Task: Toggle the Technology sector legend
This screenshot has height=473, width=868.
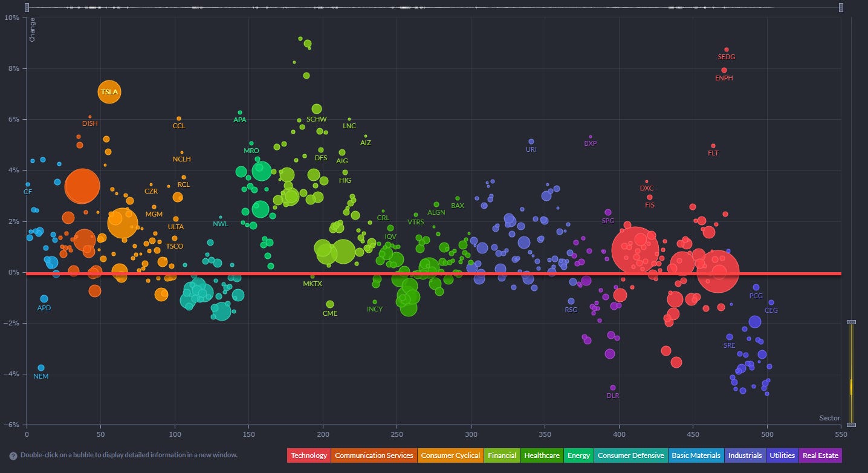Action: (x=309, y=455)
